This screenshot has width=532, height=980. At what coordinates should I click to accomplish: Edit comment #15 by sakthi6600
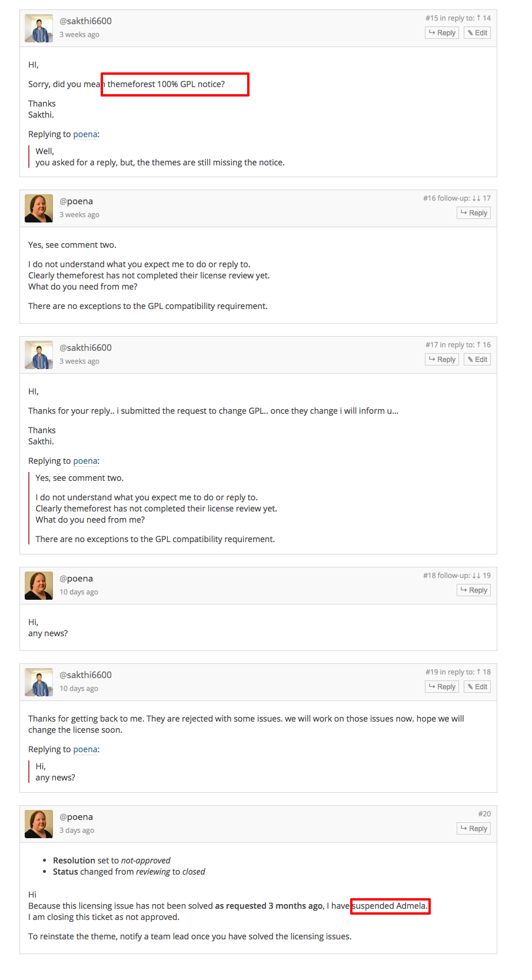pos(477,33)
